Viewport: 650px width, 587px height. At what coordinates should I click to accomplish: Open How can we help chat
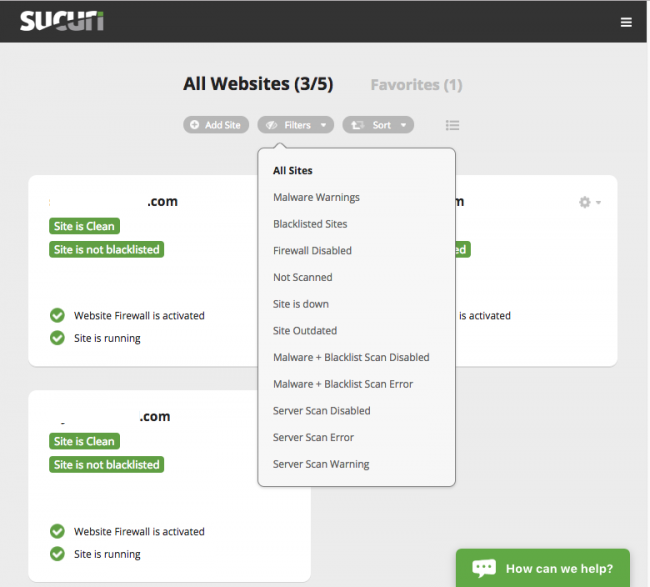pos(543,568)
